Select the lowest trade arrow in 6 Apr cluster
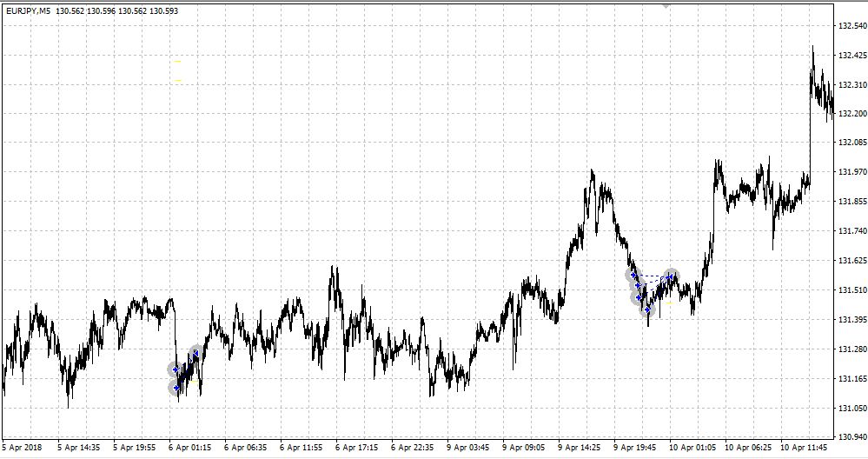 point(176,388)
